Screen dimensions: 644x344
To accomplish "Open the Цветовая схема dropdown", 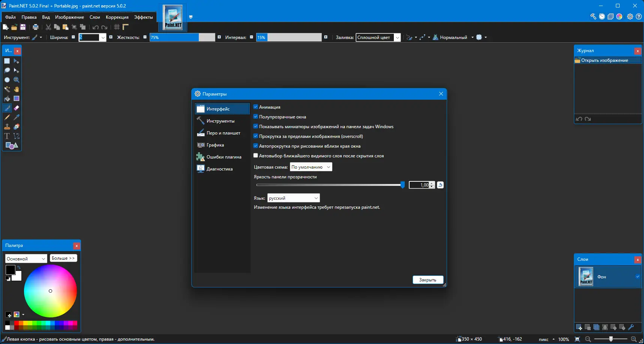I will 311,167.
